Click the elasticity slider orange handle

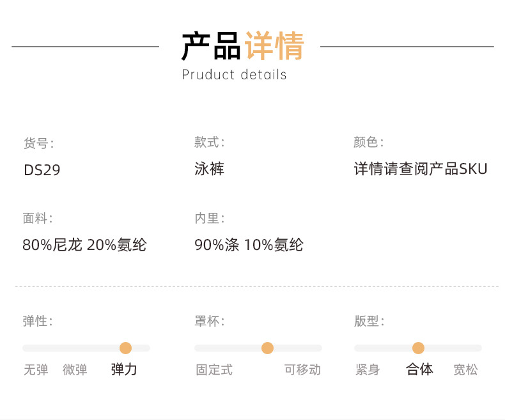tap(125, 348)
